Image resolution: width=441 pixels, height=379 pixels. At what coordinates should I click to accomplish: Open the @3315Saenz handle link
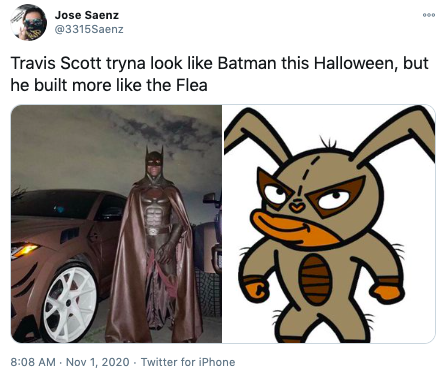click(x=89, y=29)
